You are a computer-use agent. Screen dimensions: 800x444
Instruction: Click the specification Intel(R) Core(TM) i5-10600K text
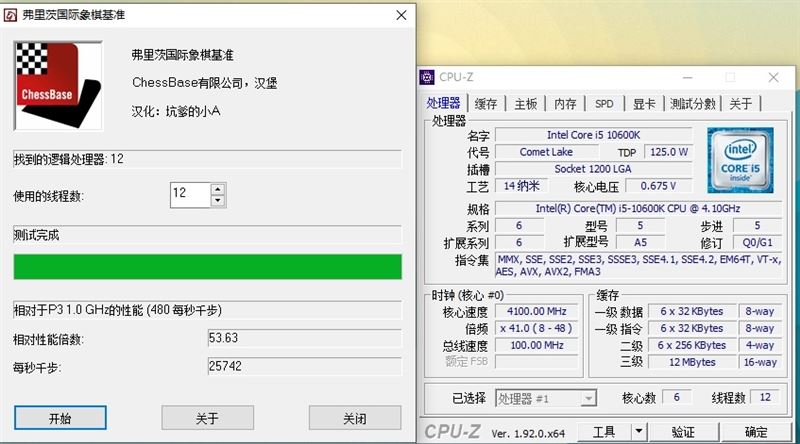(x=638, y=208)
